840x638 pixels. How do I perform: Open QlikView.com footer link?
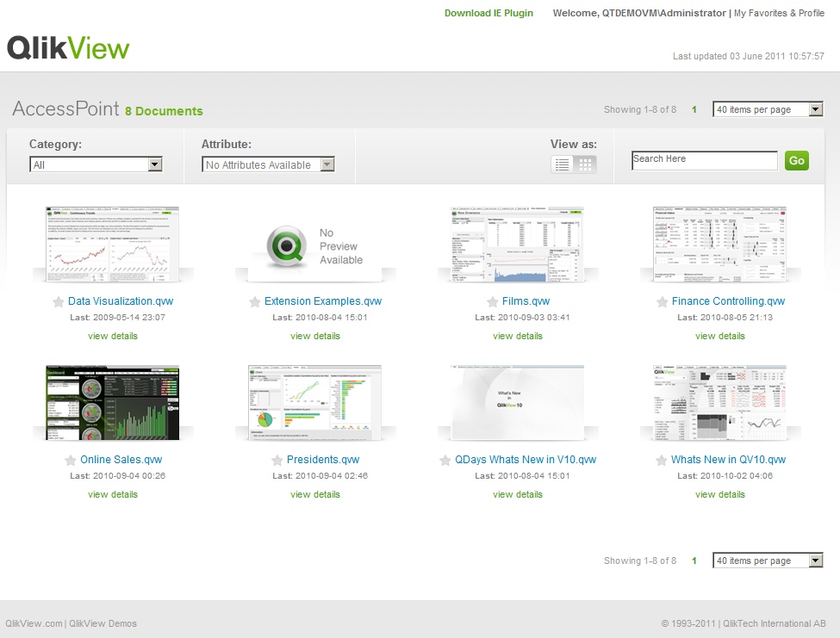(34, 623)
